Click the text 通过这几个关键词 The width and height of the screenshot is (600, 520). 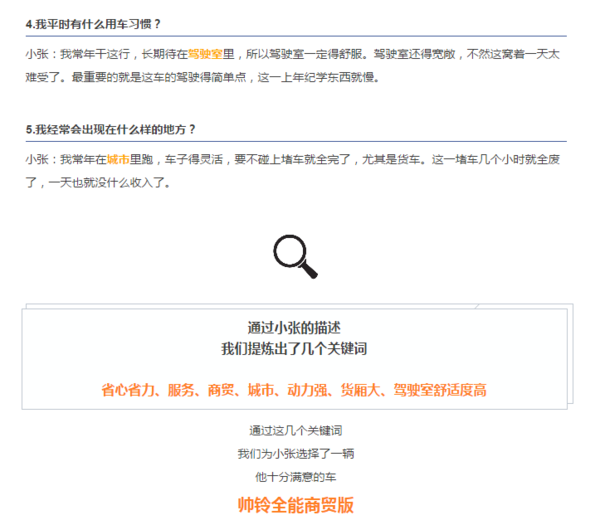[x=295, y=431]
